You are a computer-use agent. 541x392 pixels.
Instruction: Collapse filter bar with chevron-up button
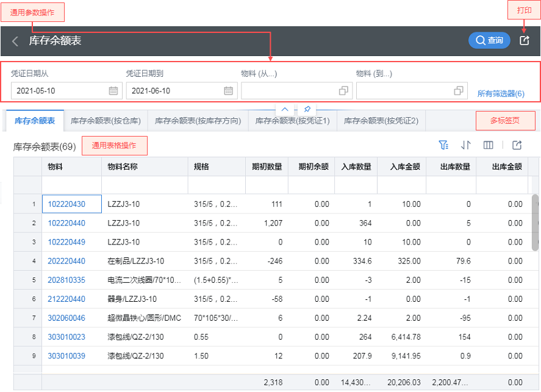tap(284, 109)
